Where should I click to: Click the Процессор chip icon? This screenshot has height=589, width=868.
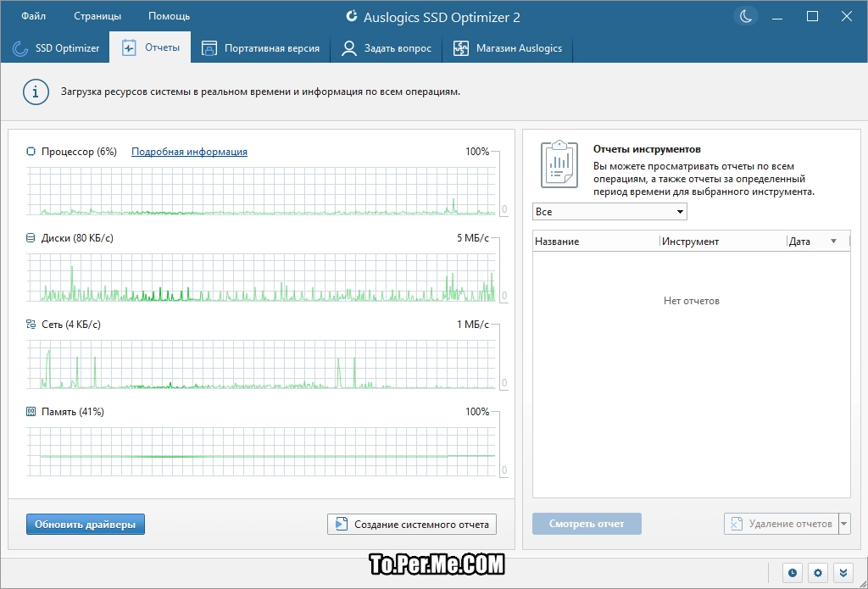pos(31,151)
